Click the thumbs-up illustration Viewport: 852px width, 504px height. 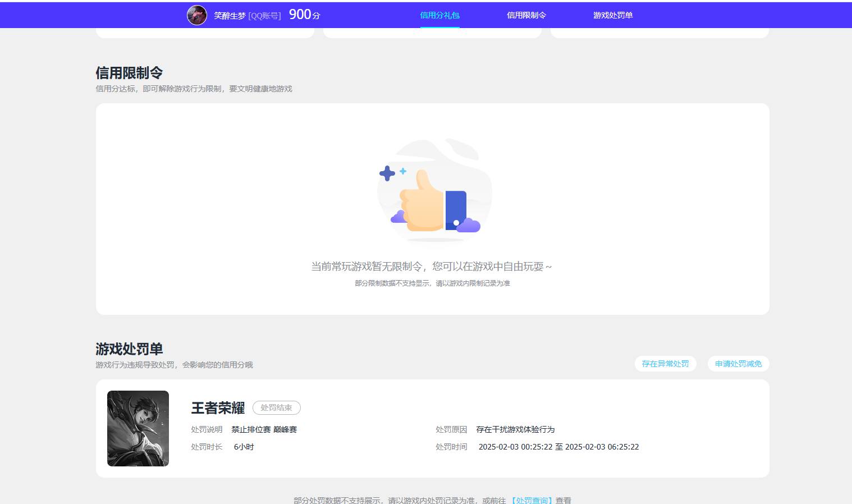coord(434,191)
